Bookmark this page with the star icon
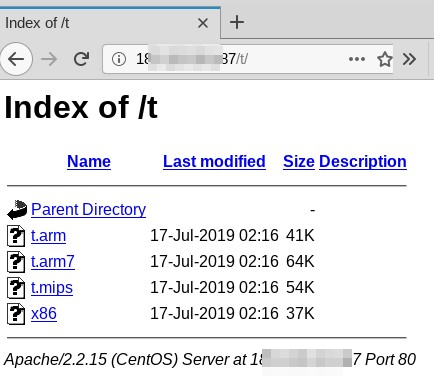434x385 pixels. click(385, 59)
